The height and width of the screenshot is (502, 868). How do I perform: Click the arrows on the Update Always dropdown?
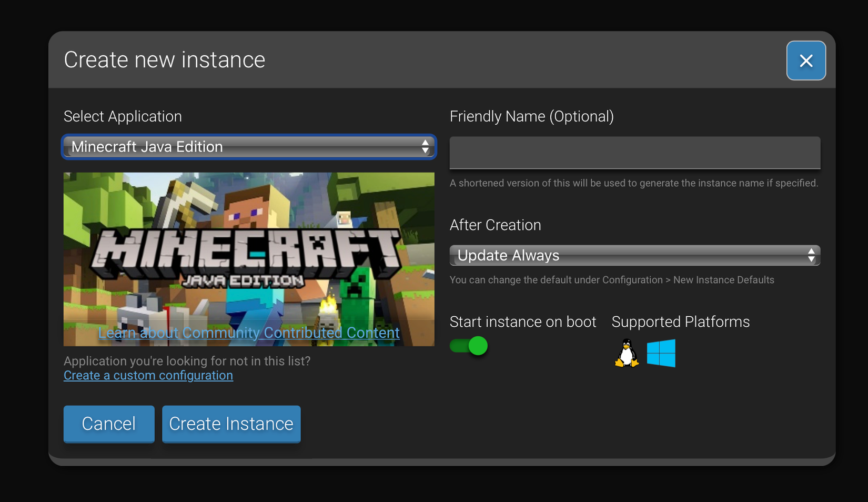pyautogui.click(x=811, y=256)
